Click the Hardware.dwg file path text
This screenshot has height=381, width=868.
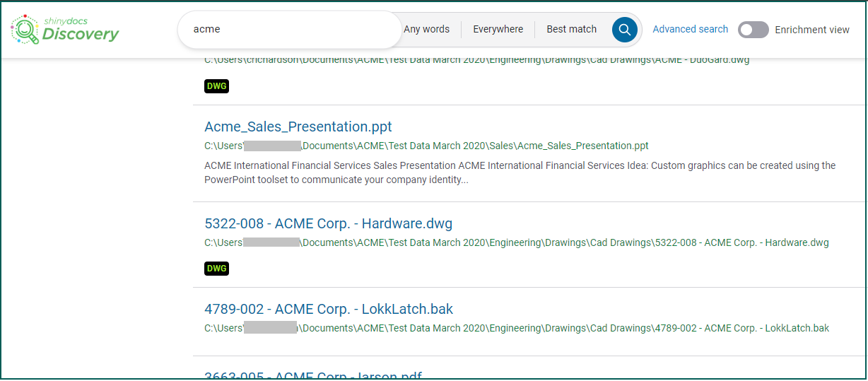point(516,243)
